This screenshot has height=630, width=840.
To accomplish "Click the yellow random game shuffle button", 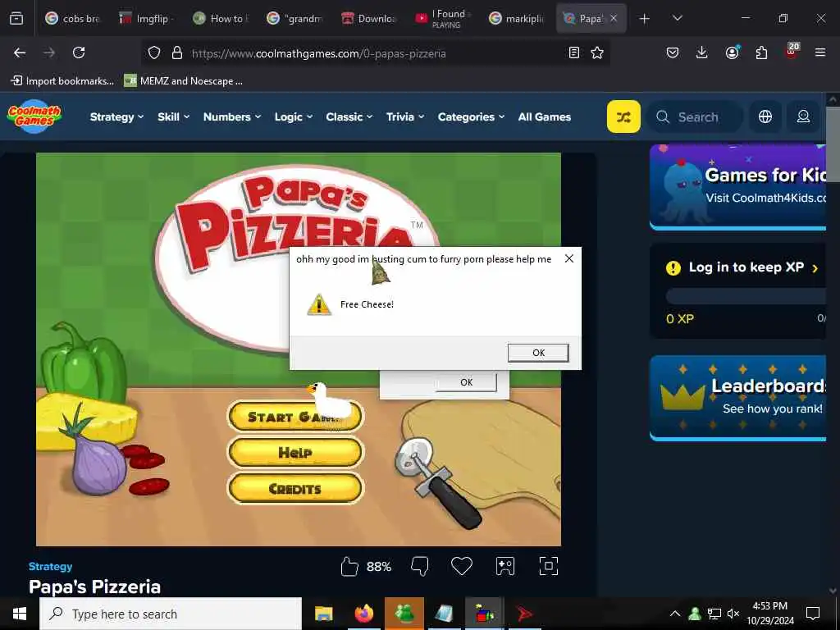I will tap(623, 116).
